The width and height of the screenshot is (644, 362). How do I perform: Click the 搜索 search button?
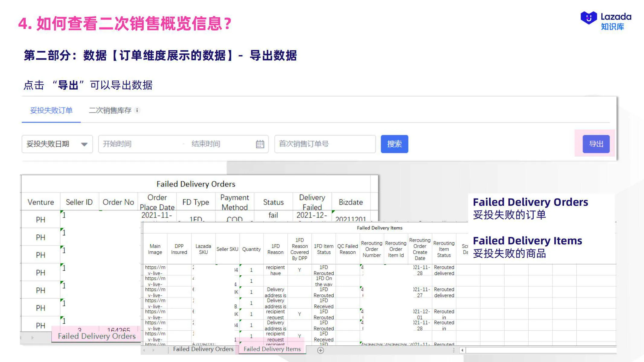point(394,144)
